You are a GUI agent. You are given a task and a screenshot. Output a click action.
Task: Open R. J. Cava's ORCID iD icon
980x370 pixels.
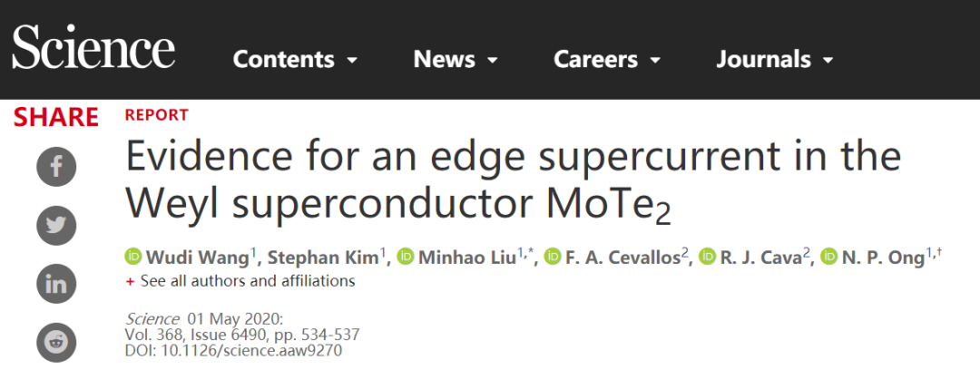(708, 257)
